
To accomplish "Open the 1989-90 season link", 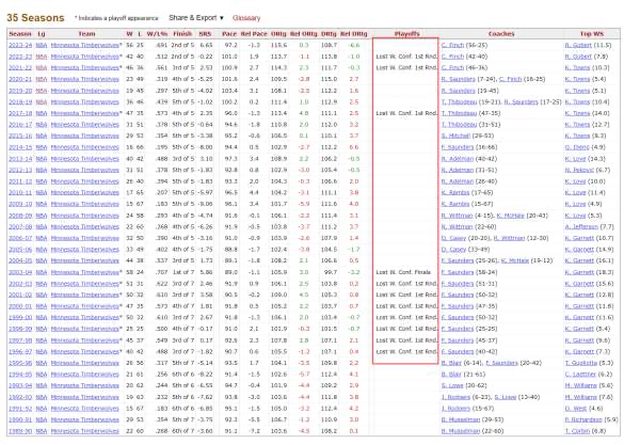I will click(19, 431).
